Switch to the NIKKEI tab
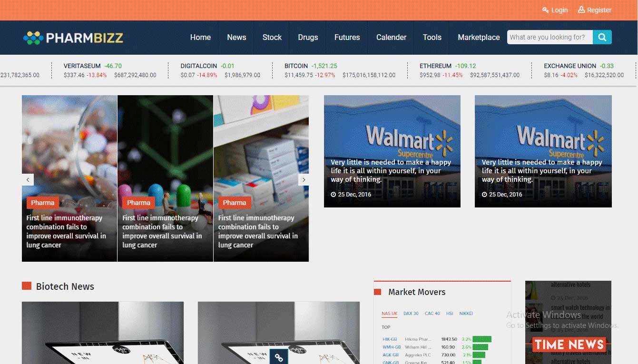The image size is (638, 364). [466, 314]
